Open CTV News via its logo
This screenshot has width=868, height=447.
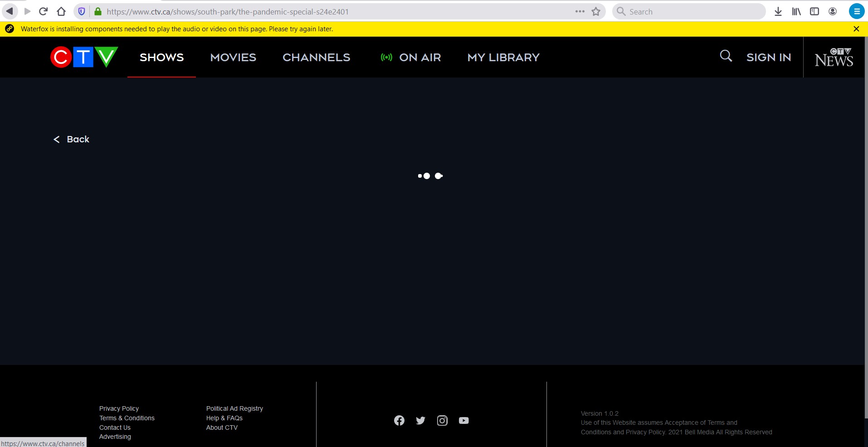pyautogui.click(x=834, y=57)
